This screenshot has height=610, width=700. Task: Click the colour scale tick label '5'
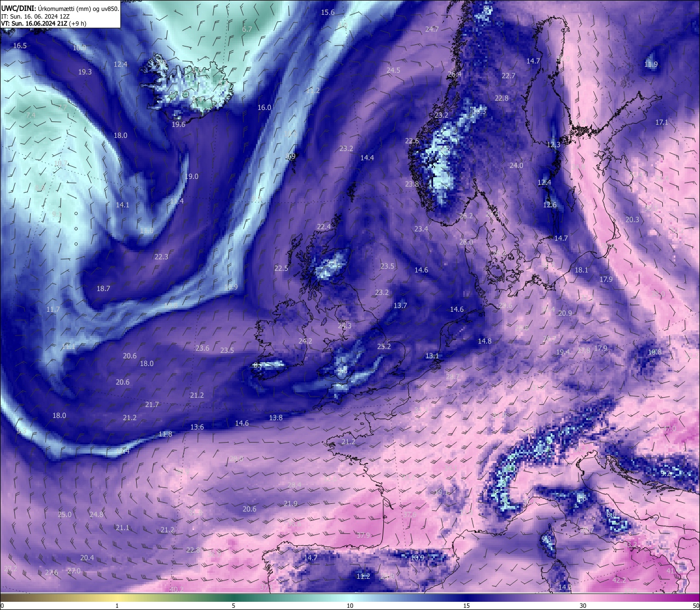(234, 606)
